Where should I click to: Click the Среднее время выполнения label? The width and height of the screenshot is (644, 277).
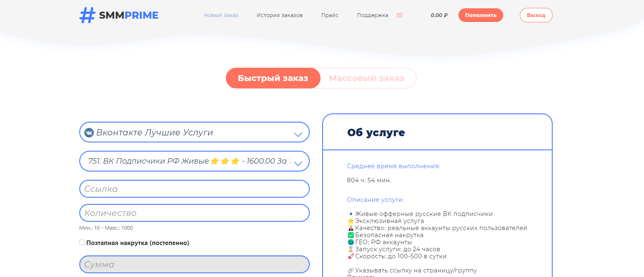point(394,166)
